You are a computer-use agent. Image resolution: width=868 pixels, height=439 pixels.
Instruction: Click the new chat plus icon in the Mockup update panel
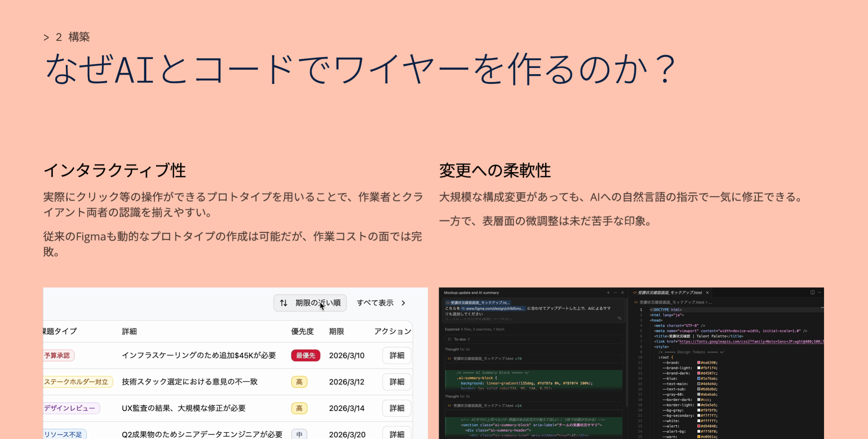point(608,292)
